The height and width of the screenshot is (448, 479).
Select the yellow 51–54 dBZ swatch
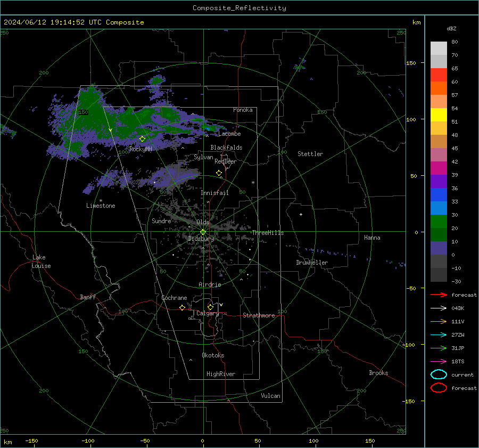tap(439, 115)
